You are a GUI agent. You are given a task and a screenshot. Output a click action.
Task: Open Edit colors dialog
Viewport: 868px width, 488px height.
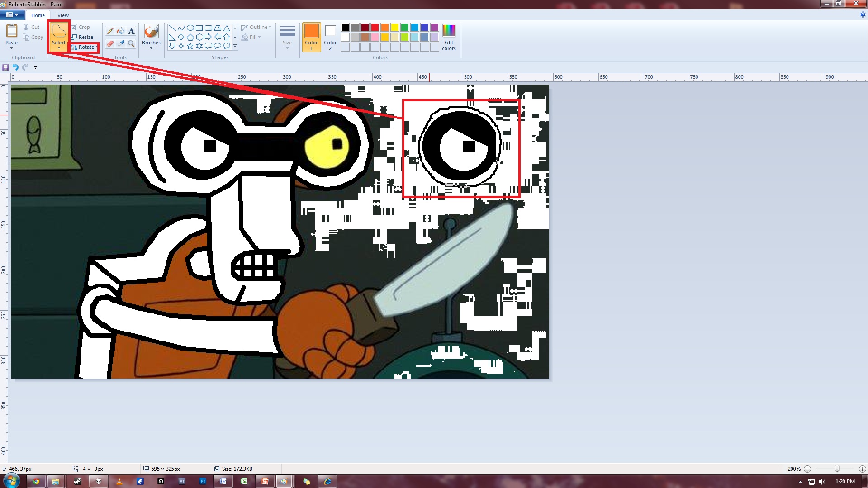point(449,37)
